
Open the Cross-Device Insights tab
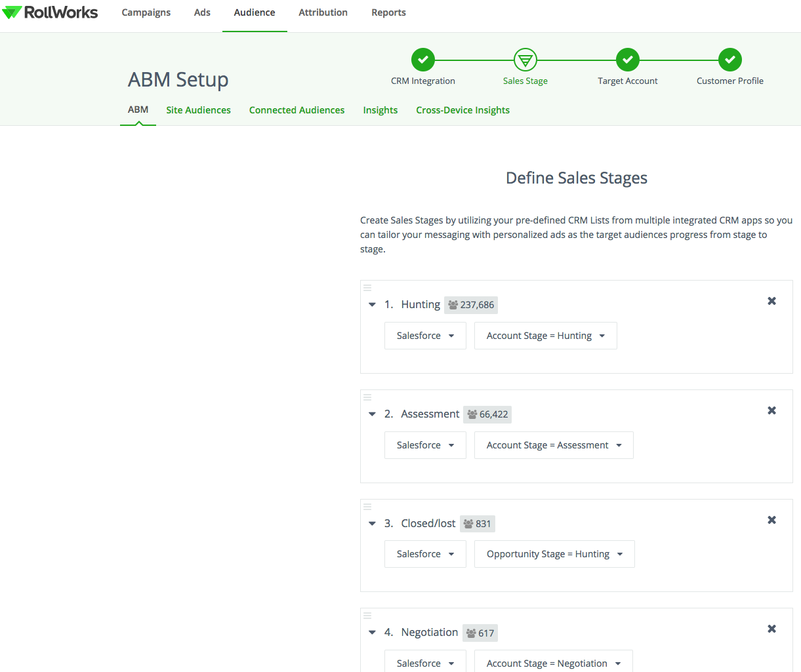[x=462, y=110]
